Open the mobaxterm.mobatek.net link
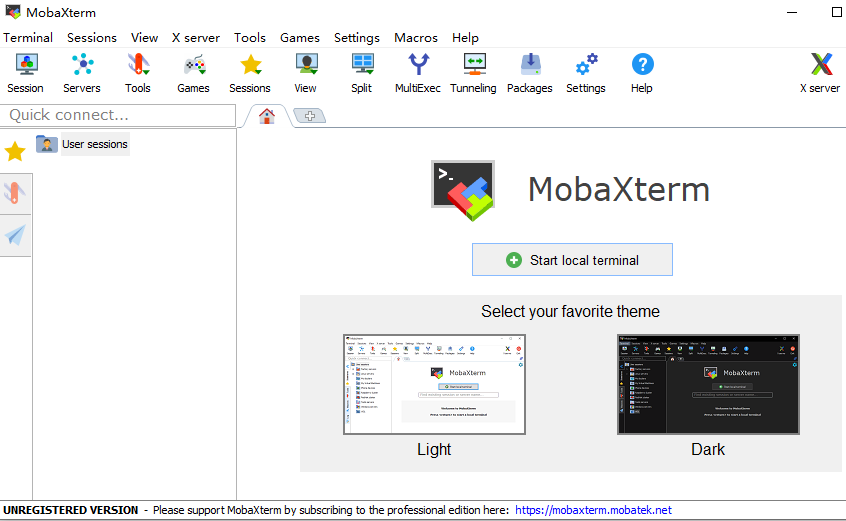Screen dimensions: 846x521 [x=593, y=510]
